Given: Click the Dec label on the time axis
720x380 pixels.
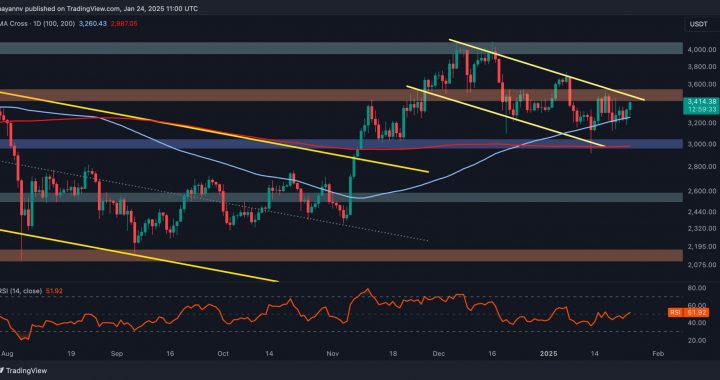Looking at the screenshot, I should tap(439, 354).
